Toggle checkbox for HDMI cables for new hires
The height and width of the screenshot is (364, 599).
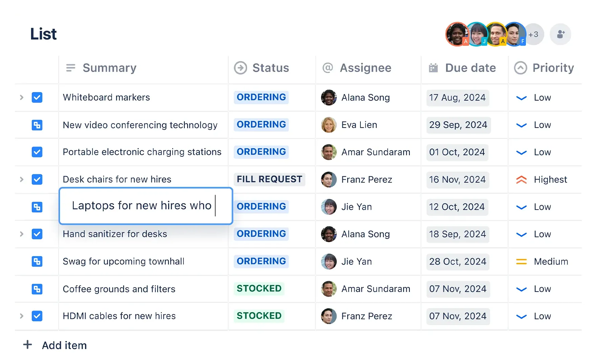tap(37, 316)
